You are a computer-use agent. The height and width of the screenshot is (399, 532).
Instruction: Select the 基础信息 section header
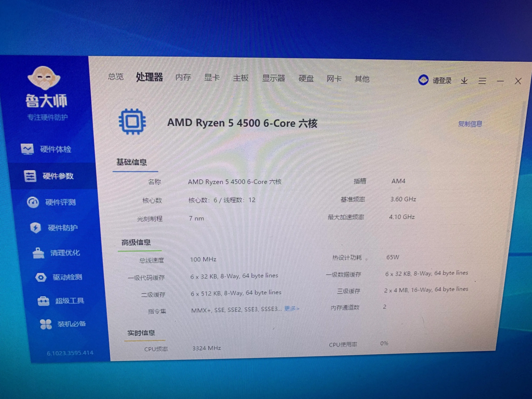tap(132, 162)
